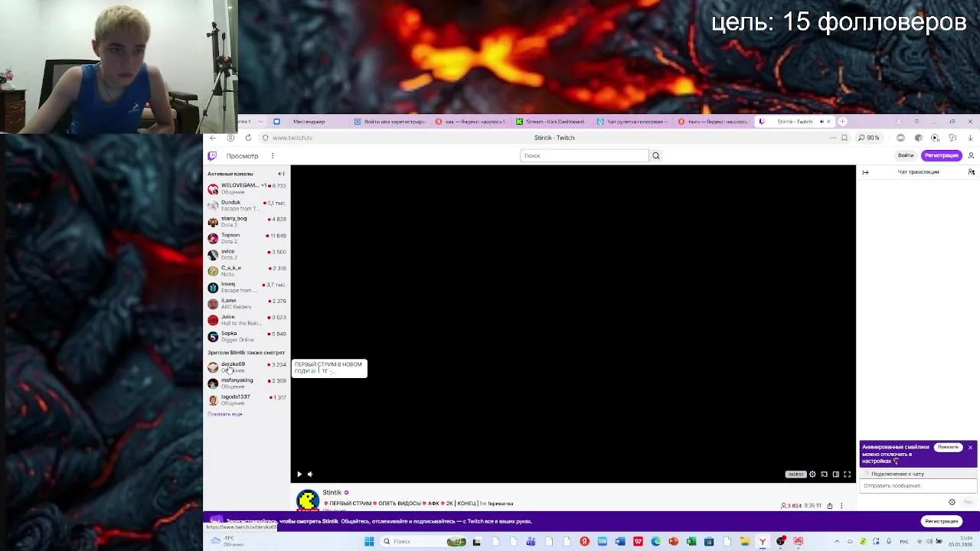Open the Просмотр browse tab
980x551 pixels.
(242, 156)
